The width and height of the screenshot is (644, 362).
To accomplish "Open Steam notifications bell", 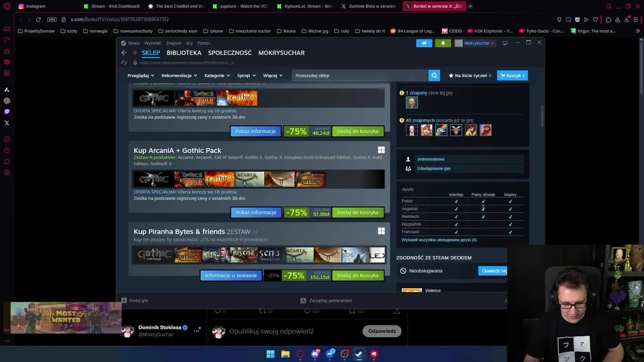I will pos(443,43).
